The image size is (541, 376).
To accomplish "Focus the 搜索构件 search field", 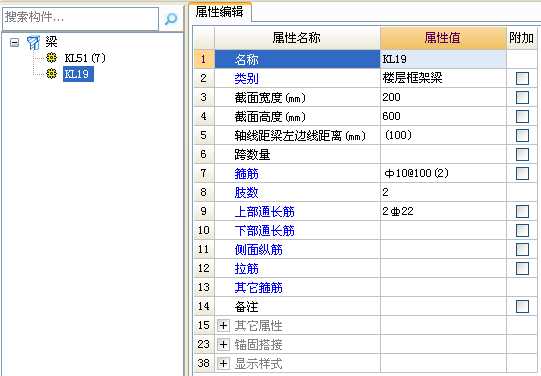I will click(80, 18).
